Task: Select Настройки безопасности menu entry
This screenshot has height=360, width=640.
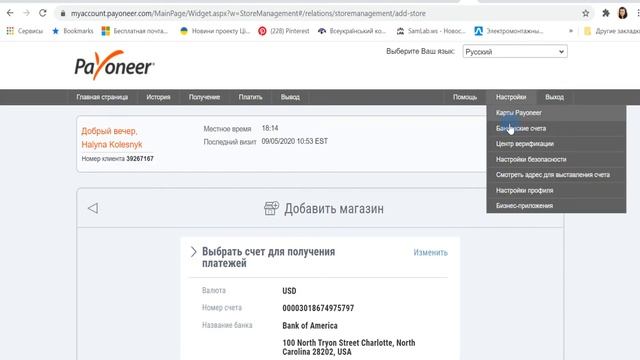Action: click(x=556, y=160)
